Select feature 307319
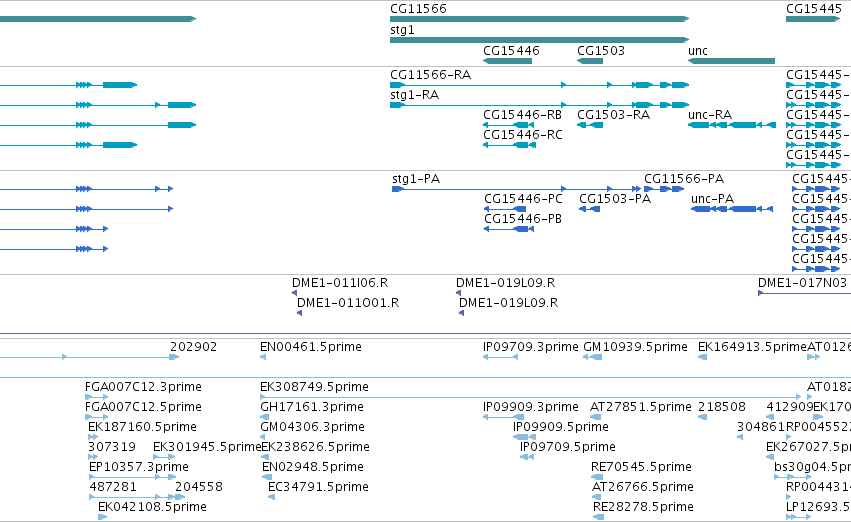The image size is (851, 522). click(94, 457)
